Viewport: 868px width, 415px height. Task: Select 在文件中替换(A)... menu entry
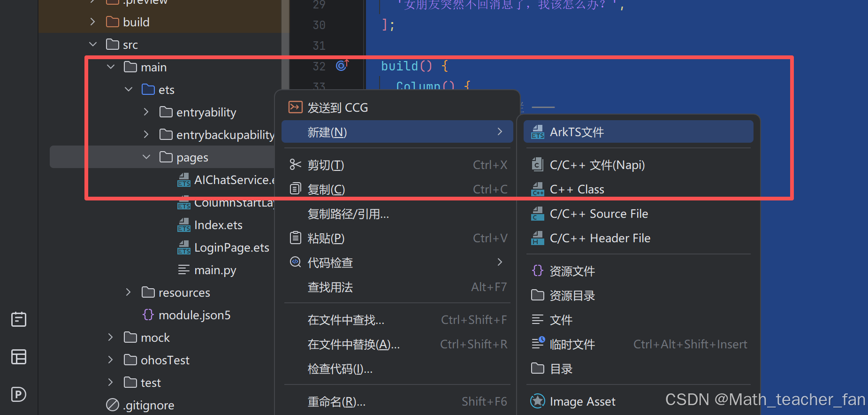[x=397, y=344]
